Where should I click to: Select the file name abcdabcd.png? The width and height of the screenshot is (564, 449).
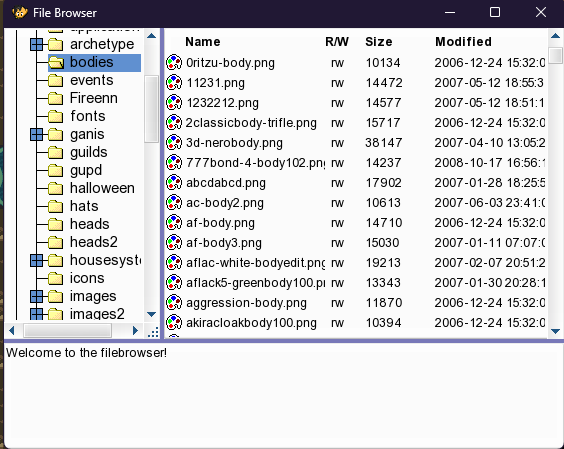(226, 183)
